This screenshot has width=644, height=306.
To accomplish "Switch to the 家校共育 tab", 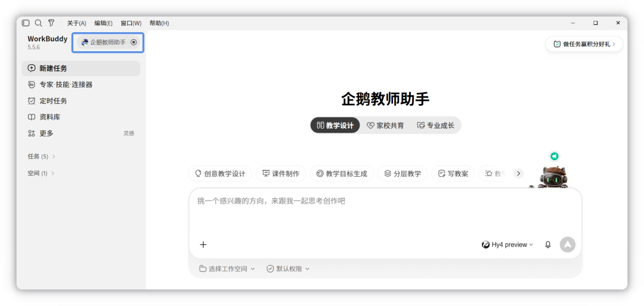I will point(385,126).
